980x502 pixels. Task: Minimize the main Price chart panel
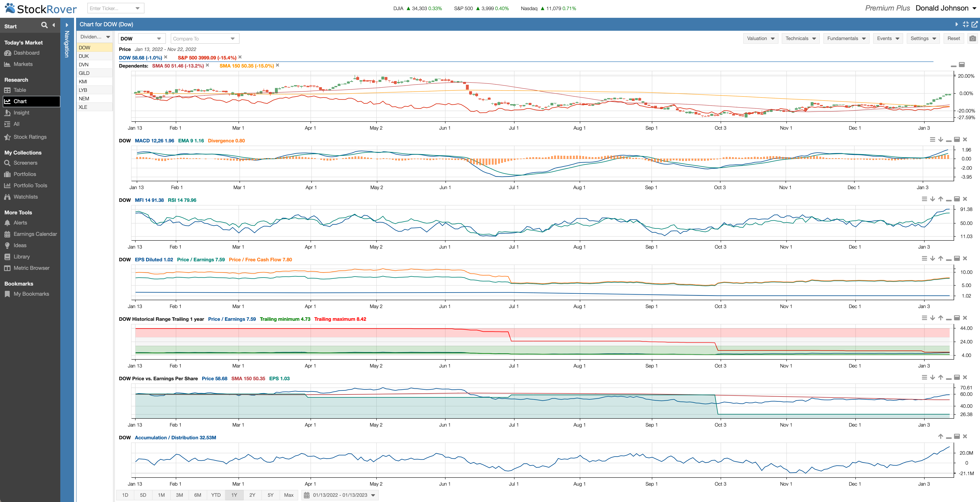pyautogui.click(x=953, y=66)
